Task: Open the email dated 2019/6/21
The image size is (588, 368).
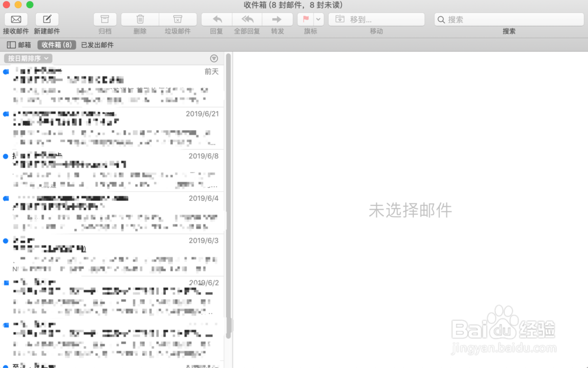Action: pos(112,128)
